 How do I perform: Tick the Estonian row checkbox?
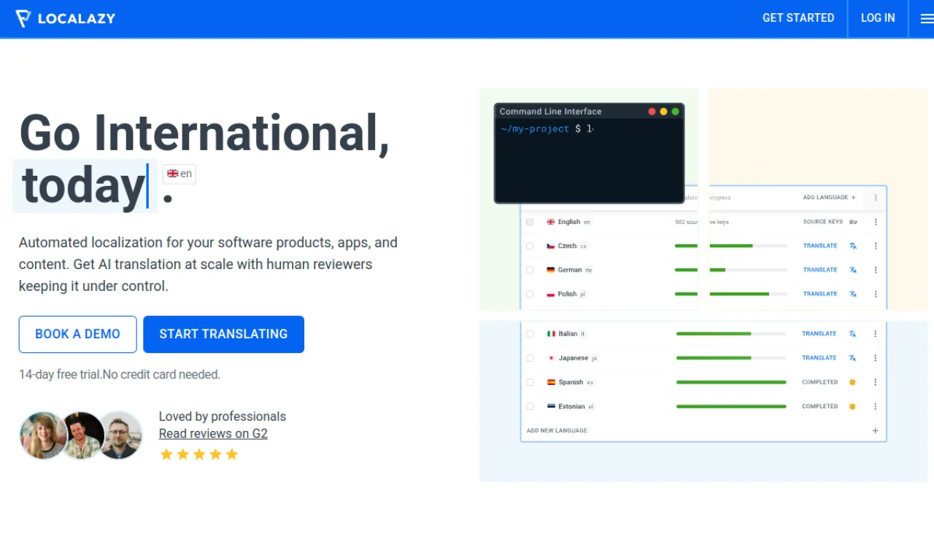[530, 406]
